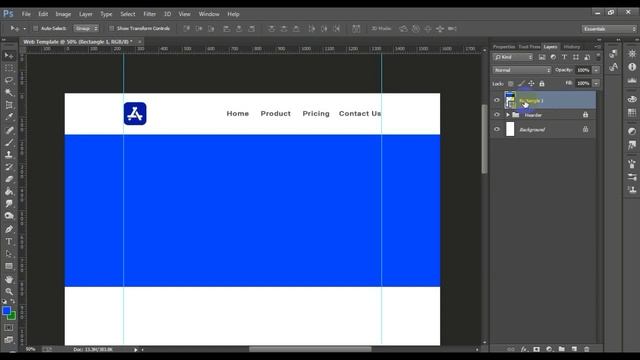The height and width of the screenshot is (360, 640).
Task: Create a new layer from panel footer
Action: point(574,349)
